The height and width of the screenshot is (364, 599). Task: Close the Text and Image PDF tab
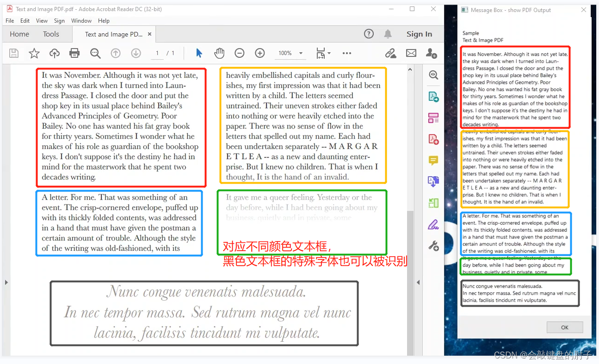[149, 34]
